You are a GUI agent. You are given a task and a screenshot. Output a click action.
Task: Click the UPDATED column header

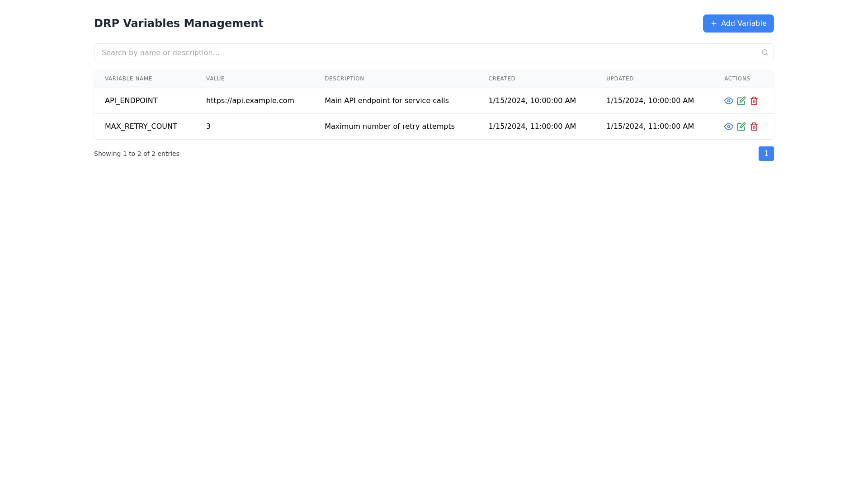(x=620, y=79)
